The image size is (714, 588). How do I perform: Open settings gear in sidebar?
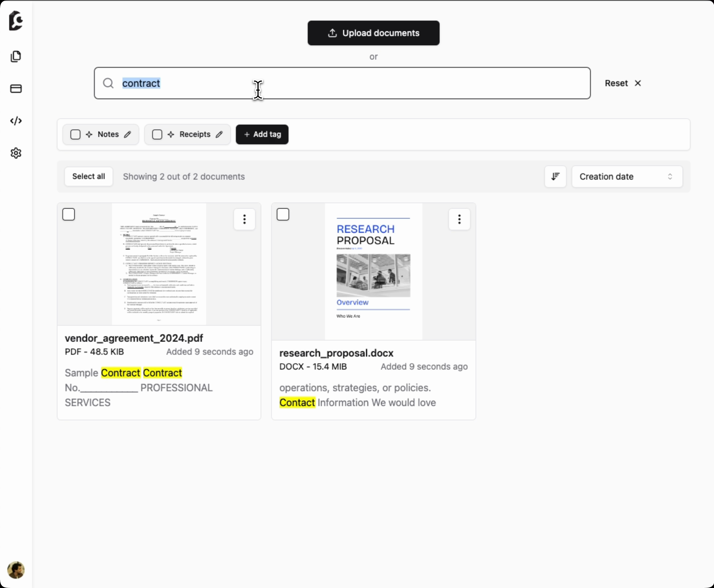click(x=16, y=153)
